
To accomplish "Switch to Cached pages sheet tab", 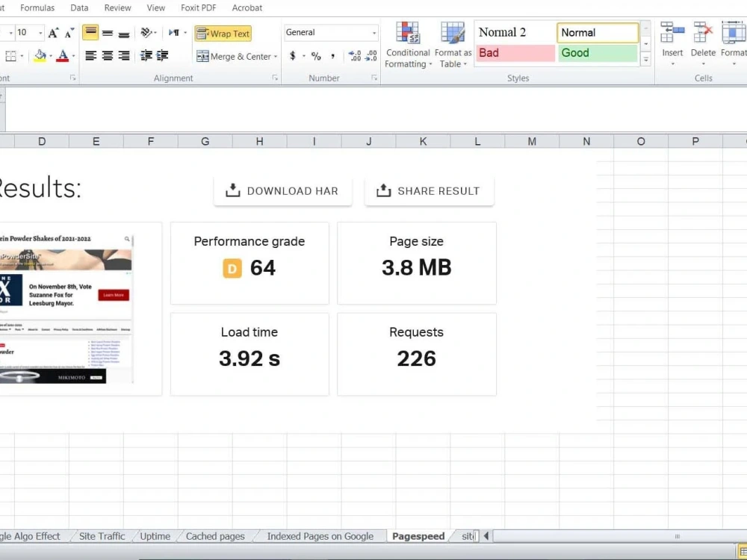I will pos(215,536).
